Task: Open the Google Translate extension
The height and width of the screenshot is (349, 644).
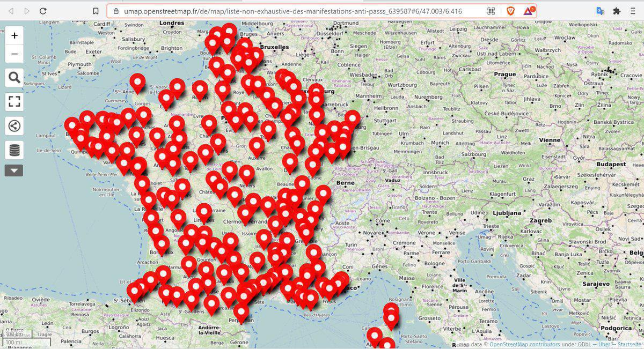Action: click(600, 11)
